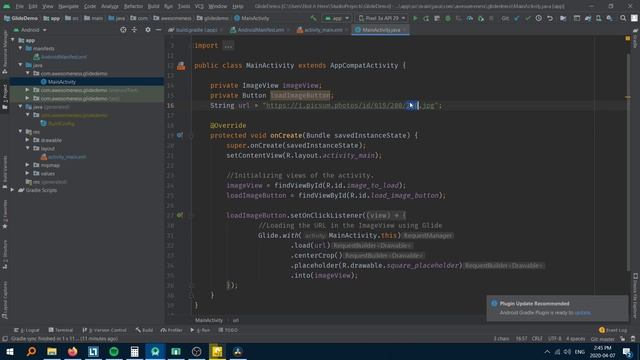Close the MainActivity.java tab
This screenshot has width=640, height=360.
(405, 30)
